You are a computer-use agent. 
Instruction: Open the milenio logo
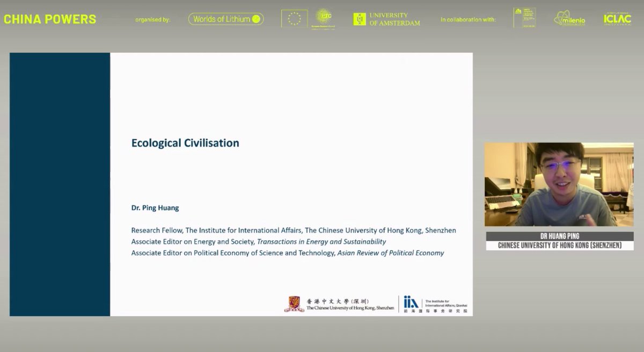tap(569, 19)
